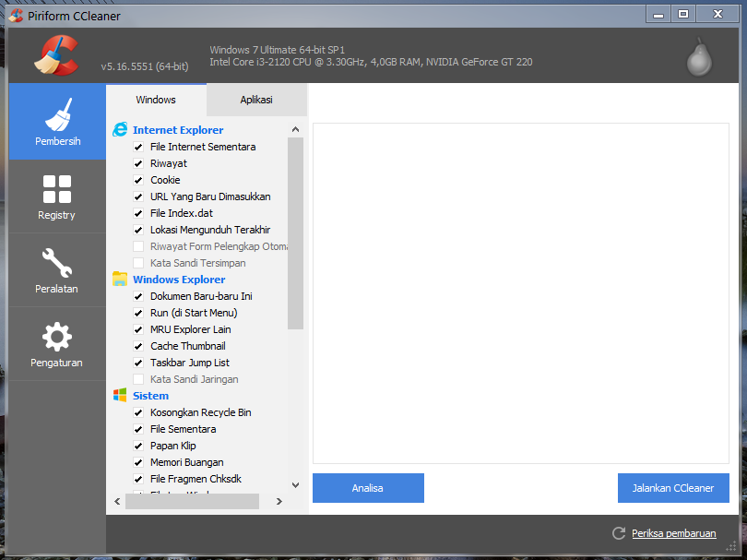Select the Windows Explorer group heading
The width and height of the screenshot is (747, 560).
[x=179, y=280]
